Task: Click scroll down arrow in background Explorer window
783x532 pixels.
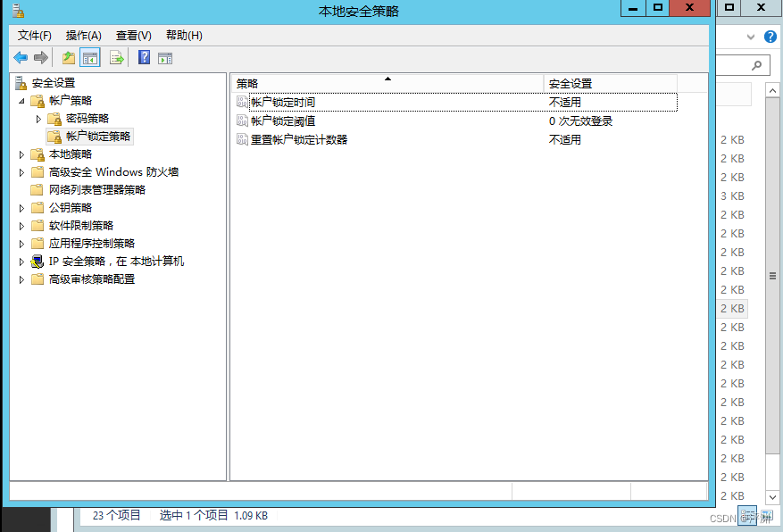Action: [x=772, y=496]
